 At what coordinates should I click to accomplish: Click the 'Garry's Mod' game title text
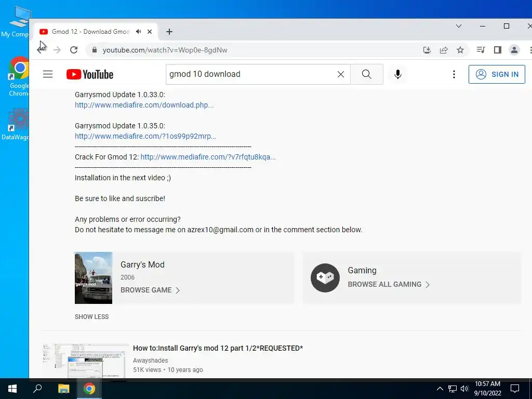(142, 264)
